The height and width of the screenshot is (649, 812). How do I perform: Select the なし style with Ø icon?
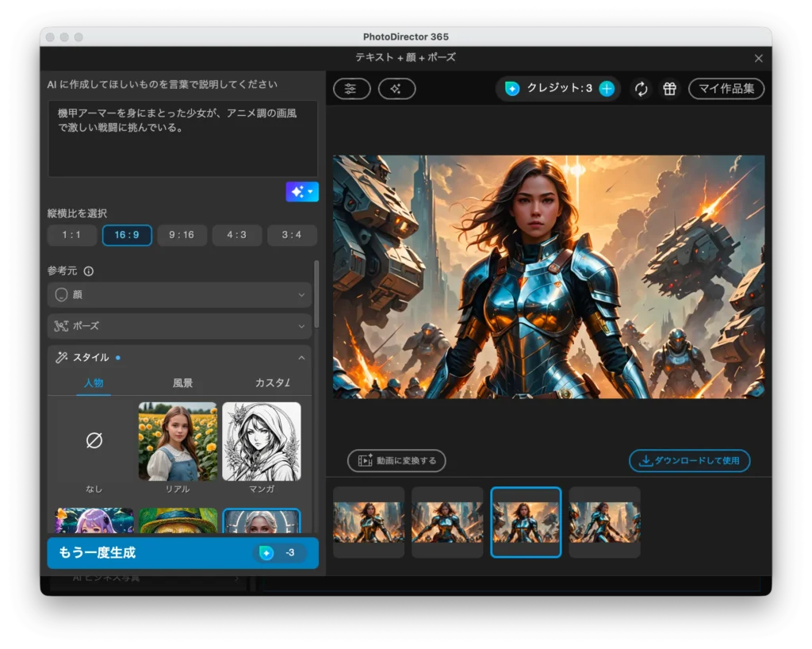click(x=93, y=441)
